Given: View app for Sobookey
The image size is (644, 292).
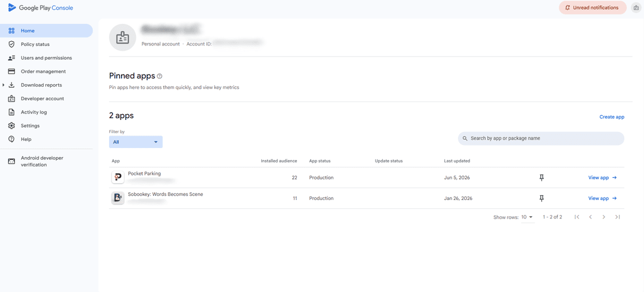Looking at the screenshot, I should [x=602, y=198].
